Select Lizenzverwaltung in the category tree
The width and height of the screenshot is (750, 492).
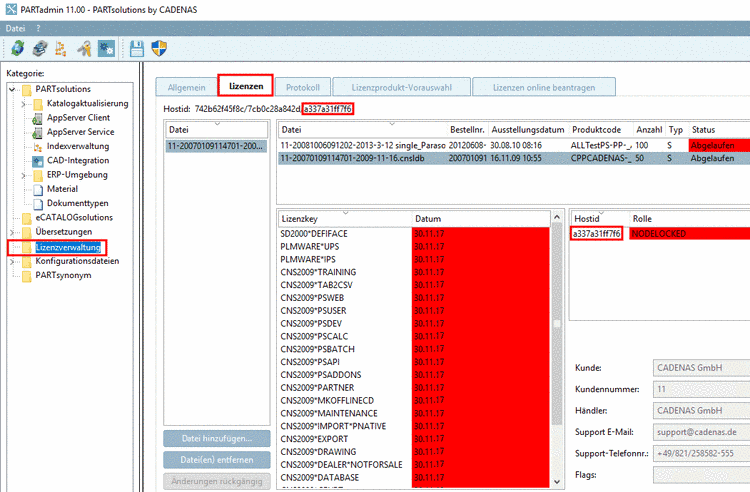coord(68,247)
